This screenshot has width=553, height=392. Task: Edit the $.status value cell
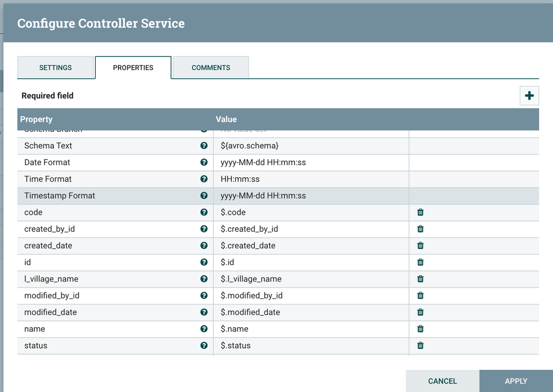click(311, 345)
